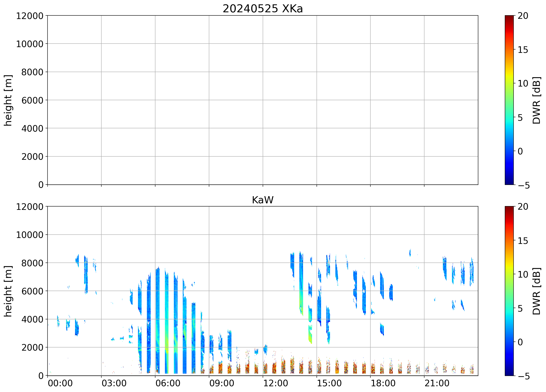546x392 pixels.
Task: Click the 20 tick on the top colorbar
Action: (523, 16)
